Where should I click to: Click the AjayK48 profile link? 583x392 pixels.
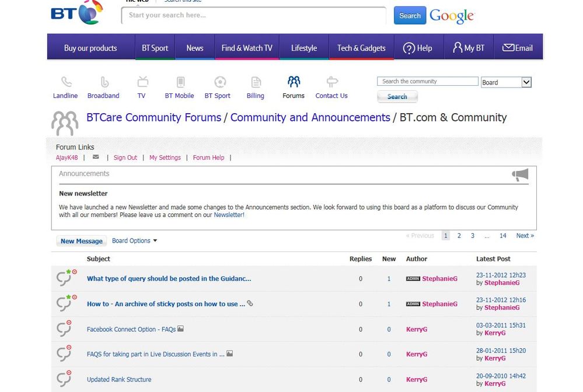click(67, 157)
